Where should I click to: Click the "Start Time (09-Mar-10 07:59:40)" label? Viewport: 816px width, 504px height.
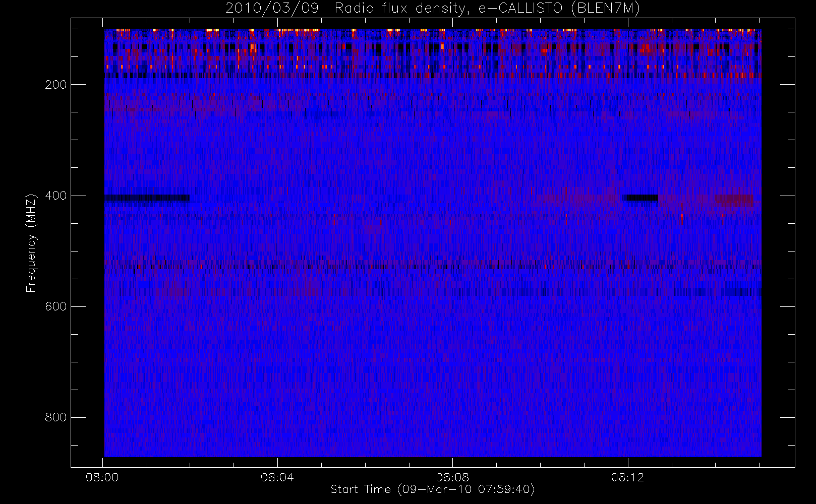click(x=433, y=489)
